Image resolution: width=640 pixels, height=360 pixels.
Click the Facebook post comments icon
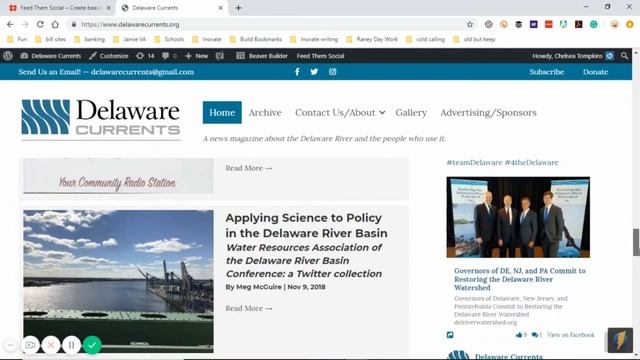coord(535,335)
